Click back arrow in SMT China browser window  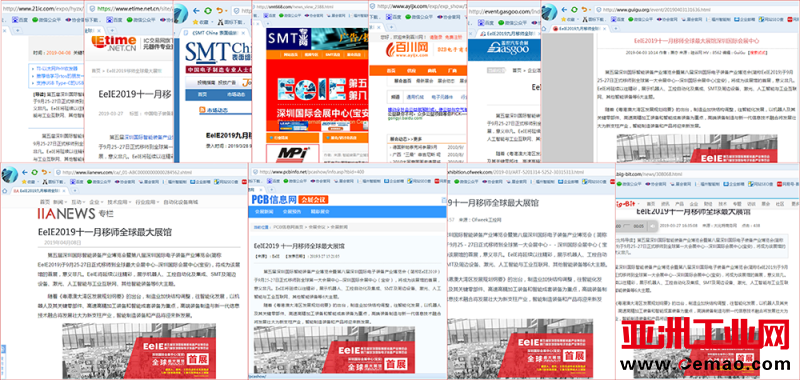[x=197, y=10]
